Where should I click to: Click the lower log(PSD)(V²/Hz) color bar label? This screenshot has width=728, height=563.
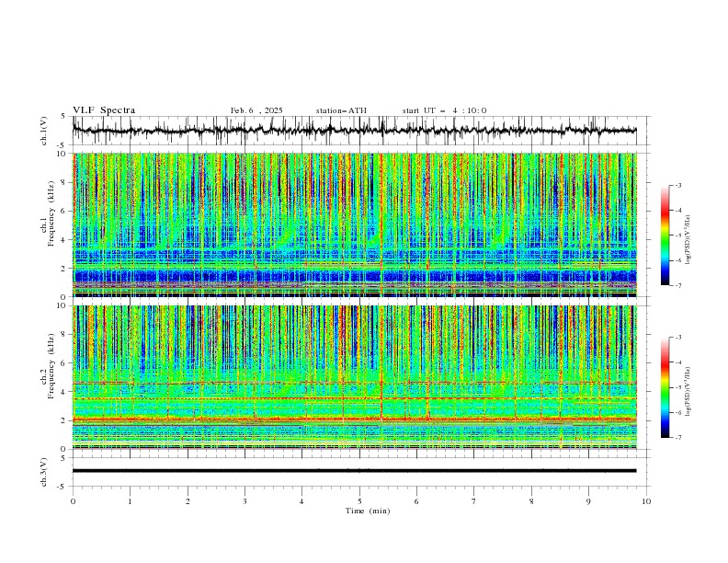coord(688,391)
